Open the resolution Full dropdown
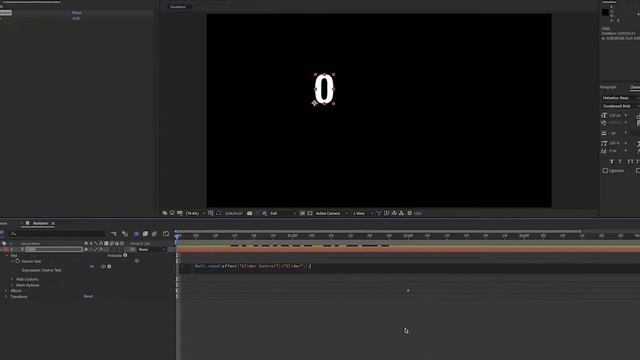Screen dimensions: 640x360 coord(283,213)
